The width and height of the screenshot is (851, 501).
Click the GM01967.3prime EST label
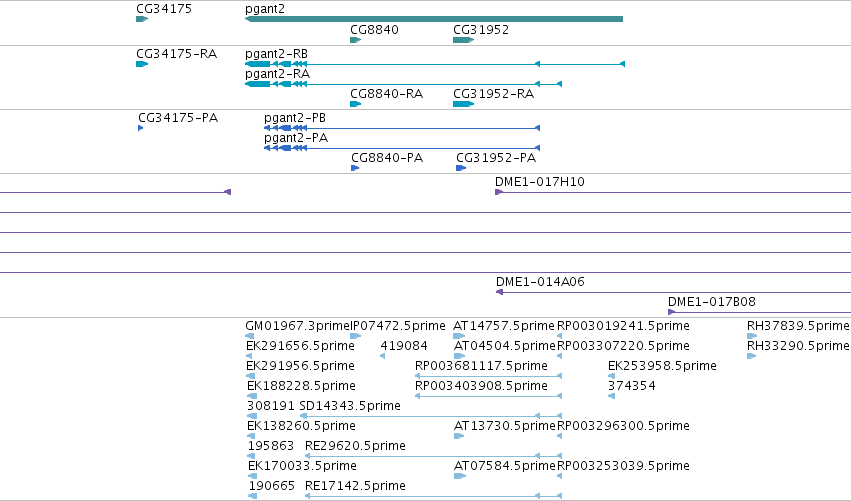[x=297, y=326]
